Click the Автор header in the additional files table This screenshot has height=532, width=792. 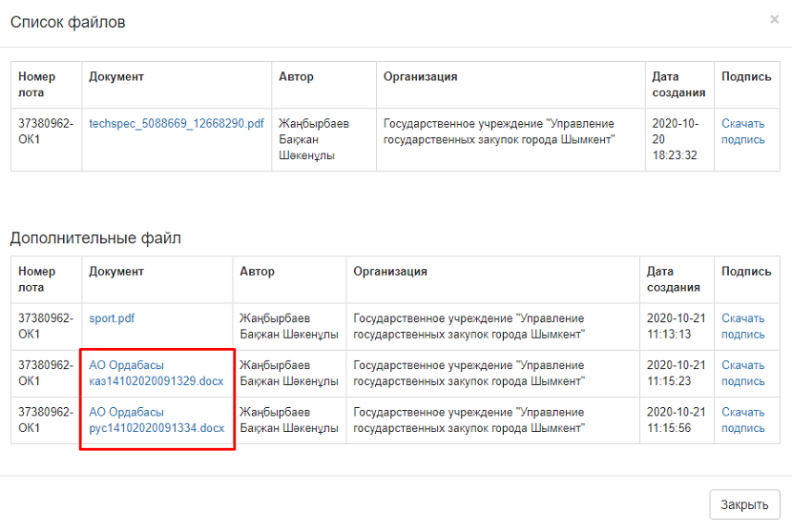click(257, 272)
